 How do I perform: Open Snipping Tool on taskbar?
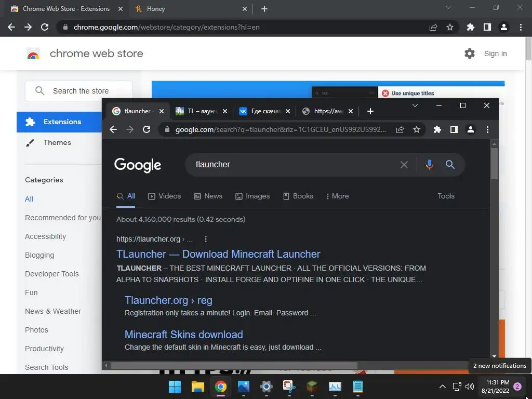[x=289, y=387]
